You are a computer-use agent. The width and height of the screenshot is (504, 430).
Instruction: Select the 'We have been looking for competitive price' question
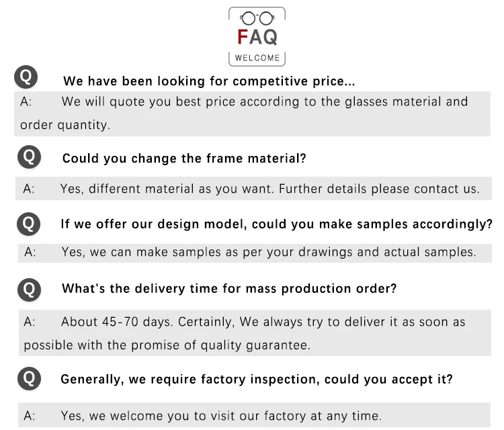(209, 81)
